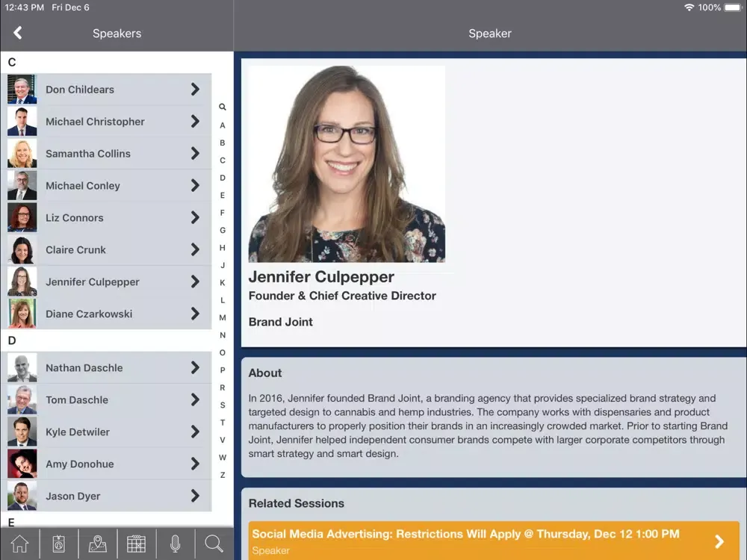This screenshot has width=747, height=560.
Task: Jump to letter R in index
Action: (223, 388)
